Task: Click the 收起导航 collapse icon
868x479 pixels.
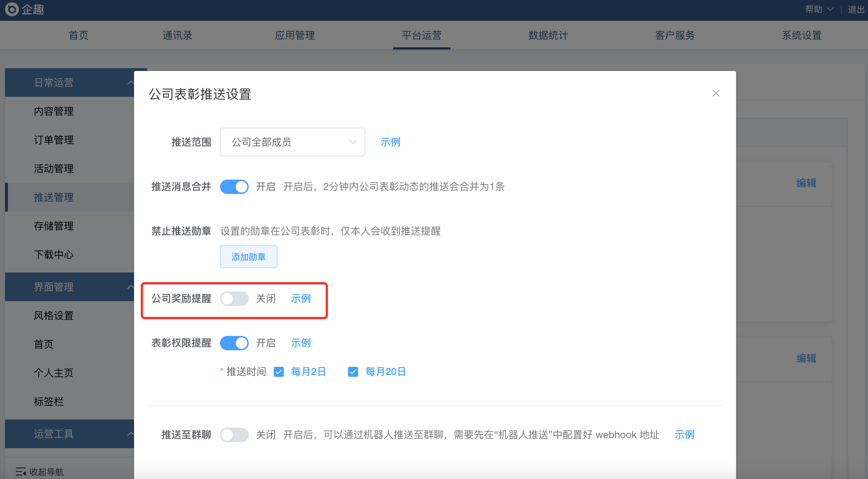Action: pyautogui.click(x=21, y=471)
